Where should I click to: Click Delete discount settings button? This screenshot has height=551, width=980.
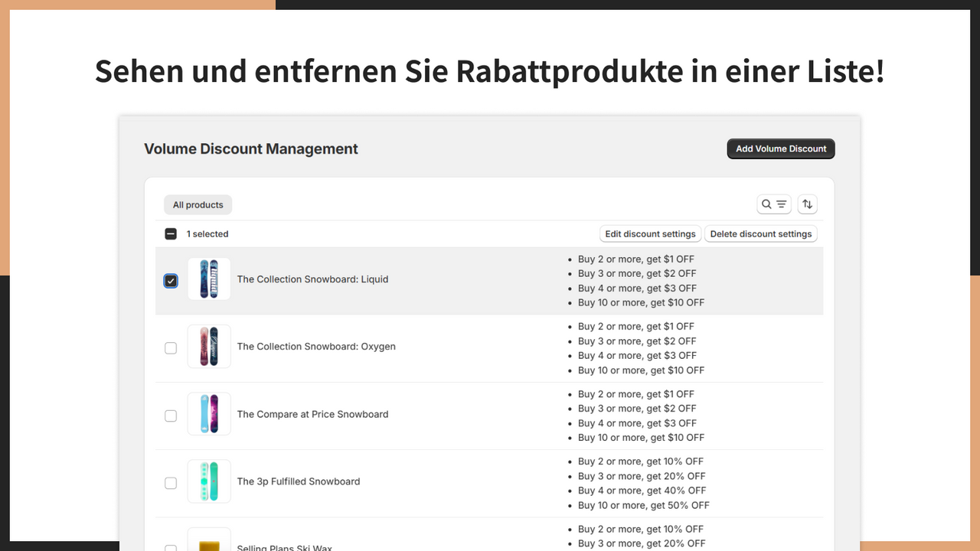(x=761, y=234)
